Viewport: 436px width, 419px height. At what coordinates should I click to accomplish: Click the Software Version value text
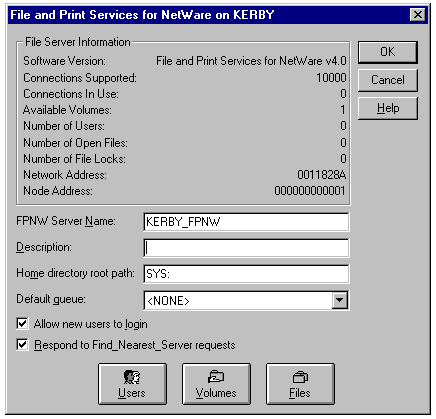click(x=251, y=61)
